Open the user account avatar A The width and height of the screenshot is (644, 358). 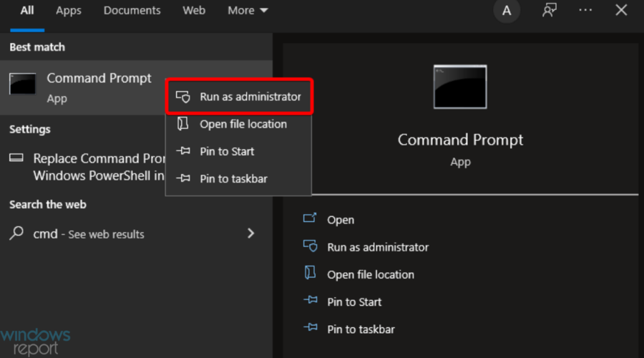click(x=507, y=11)
